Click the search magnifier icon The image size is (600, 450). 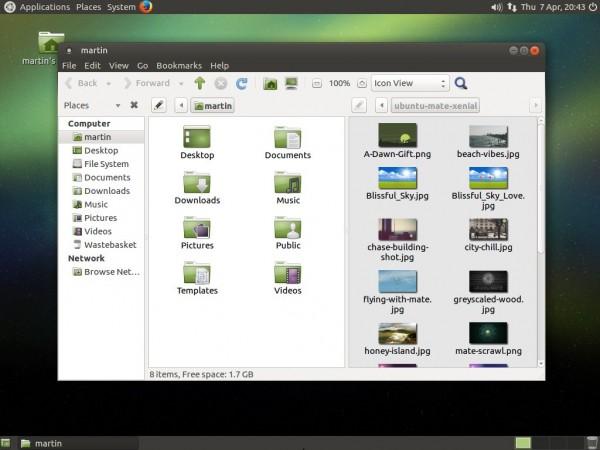(x=461, y=84)
